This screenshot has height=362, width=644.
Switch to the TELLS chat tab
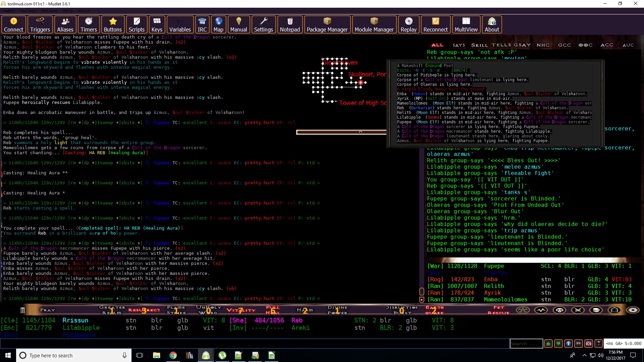(501, 45)
